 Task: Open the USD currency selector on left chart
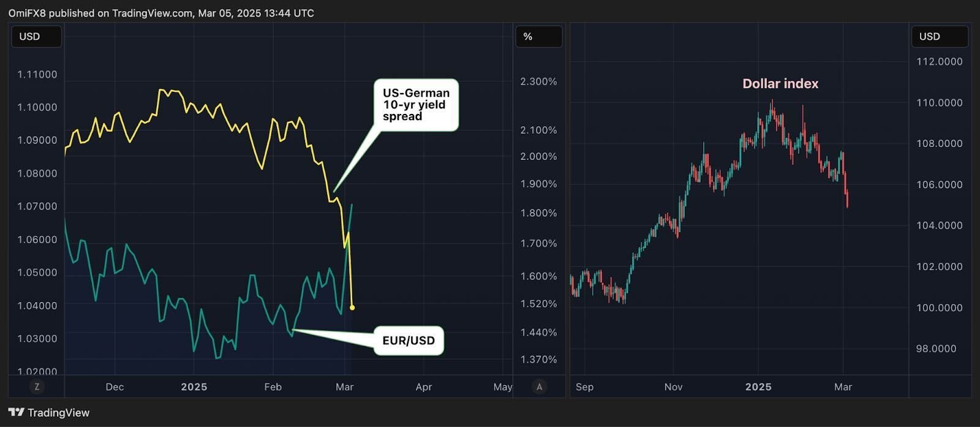(x=36, y=37)
